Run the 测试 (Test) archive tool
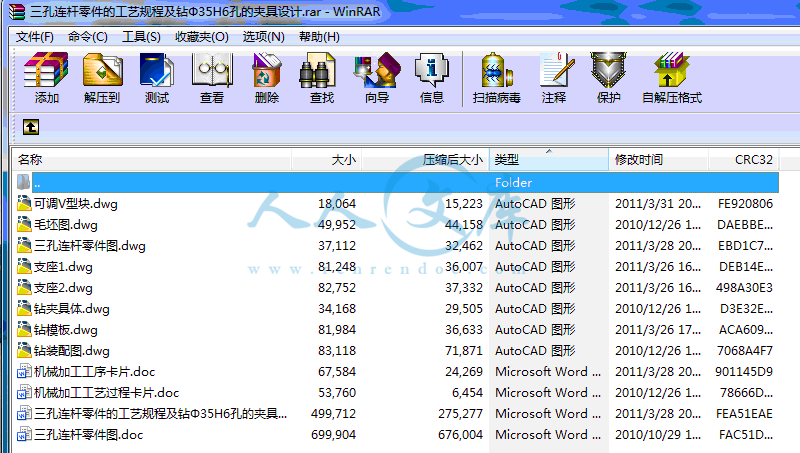The image size is (800, 453). [157, 70]
